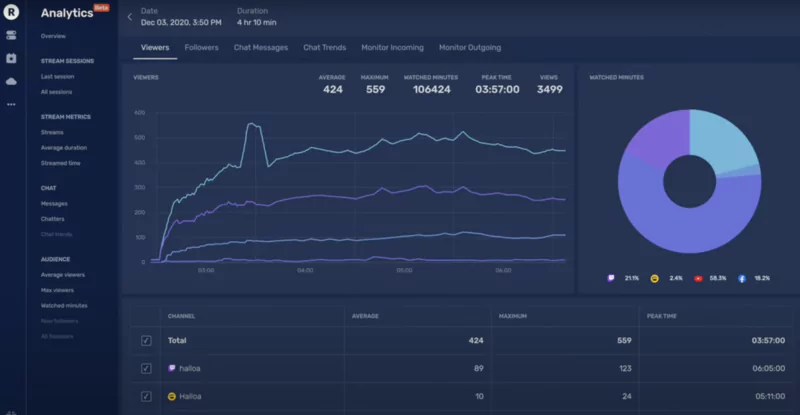Image resolution: width=800 pixels, height=415 pixels.
Task: Click the peak time 03:57:00 in header stats
Action: click(497, 89)
